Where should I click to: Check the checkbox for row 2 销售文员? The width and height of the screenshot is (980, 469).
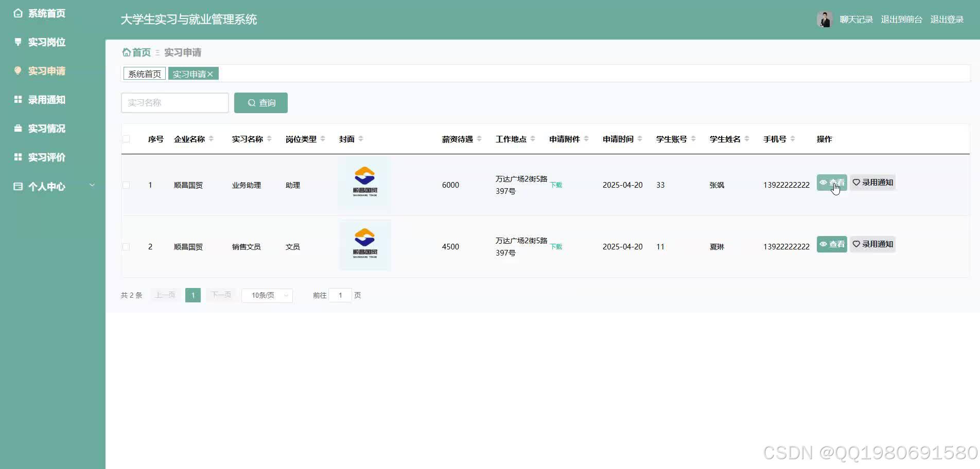click(x=127, y=246)
